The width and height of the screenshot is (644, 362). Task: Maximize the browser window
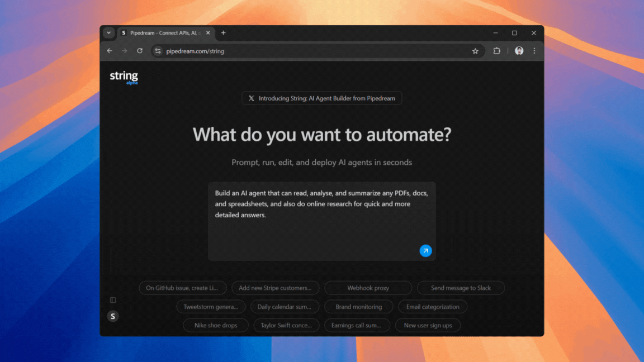(514, 33)
